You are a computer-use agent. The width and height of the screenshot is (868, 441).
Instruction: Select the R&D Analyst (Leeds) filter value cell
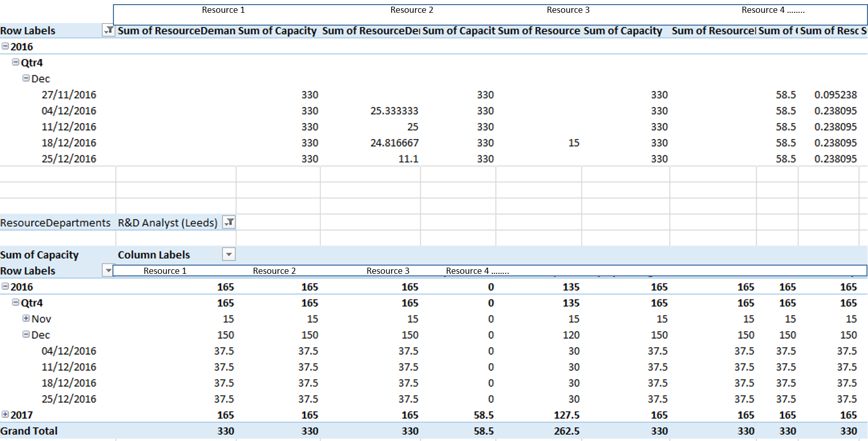[167, 223]
